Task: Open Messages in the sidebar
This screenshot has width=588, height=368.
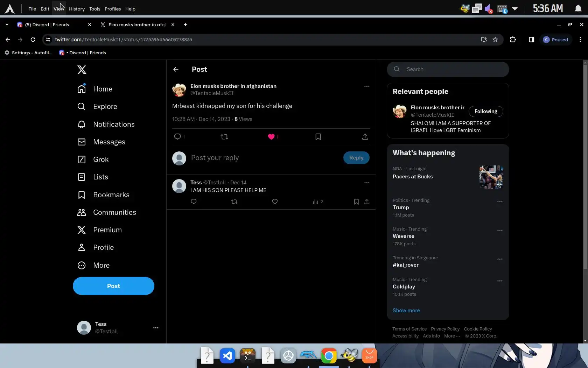Action: [x=101, y=142]
